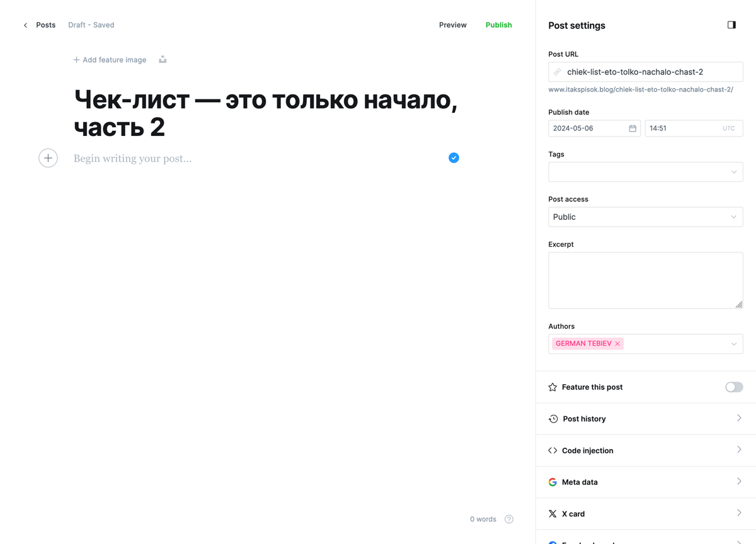Click the Excerpt text area
This screenshot has height=544, width=756.
coord(646,280)
